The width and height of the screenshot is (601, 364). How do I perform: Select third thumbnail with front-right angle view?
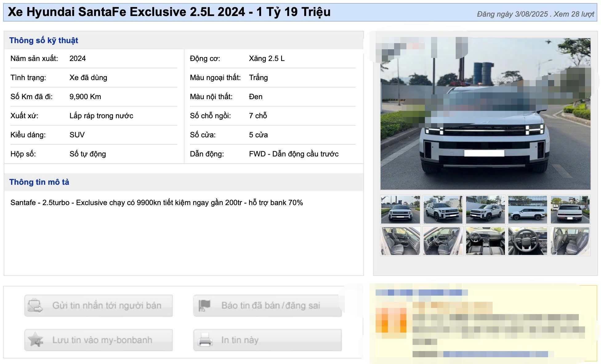point(485,210)
